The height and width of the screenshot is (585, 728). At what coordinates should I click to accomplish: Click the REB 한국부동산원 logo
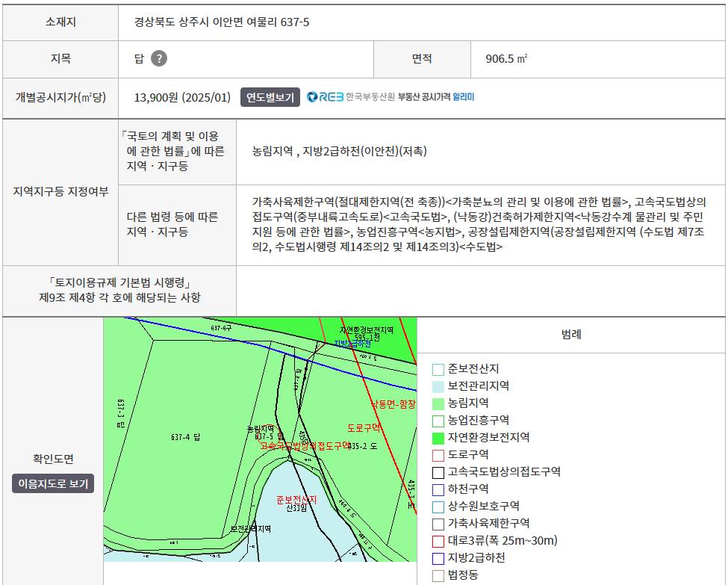pos(350,96)
